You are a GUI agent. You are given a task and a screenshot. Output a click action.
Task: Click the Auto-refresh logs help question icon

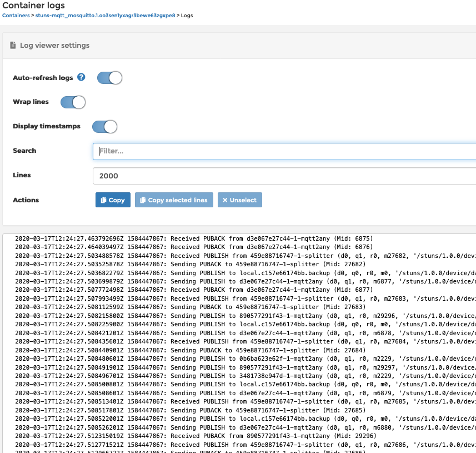pos(81,77)
